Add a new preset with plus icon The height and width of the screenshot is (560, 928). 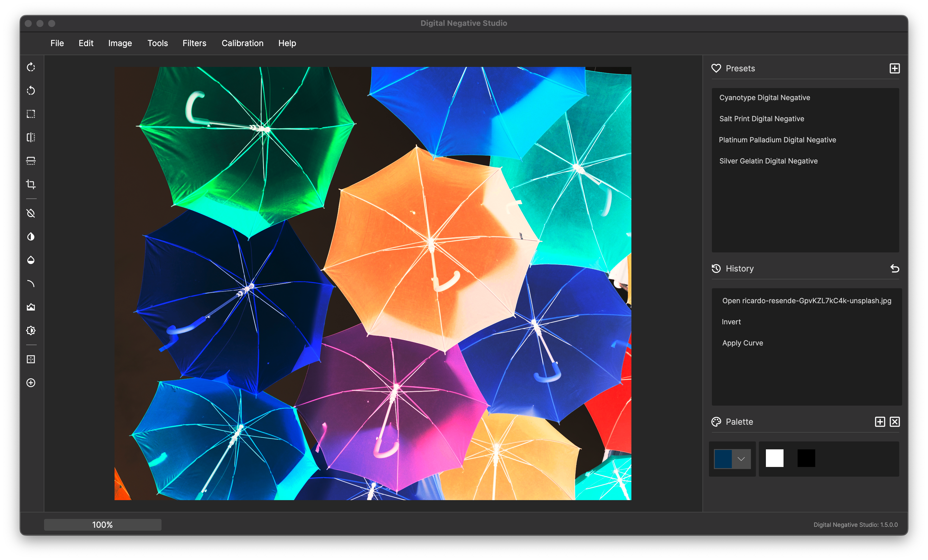pyautogui.click(x=895, y=68)
